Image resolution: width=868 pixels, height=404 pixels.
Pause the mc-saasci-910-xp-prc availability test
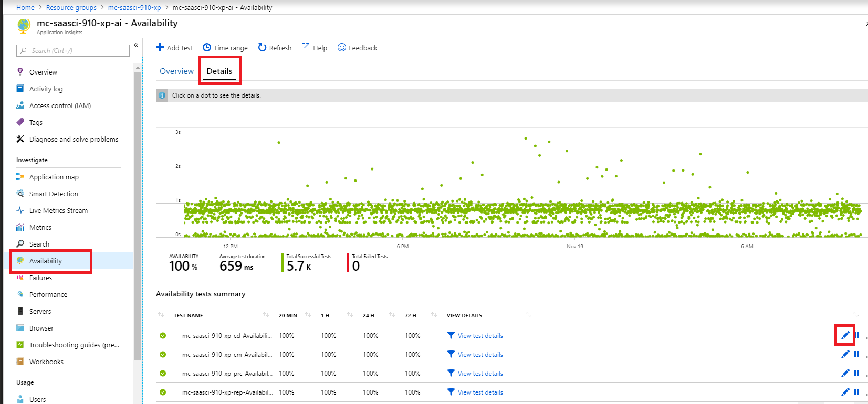(856, 373)
